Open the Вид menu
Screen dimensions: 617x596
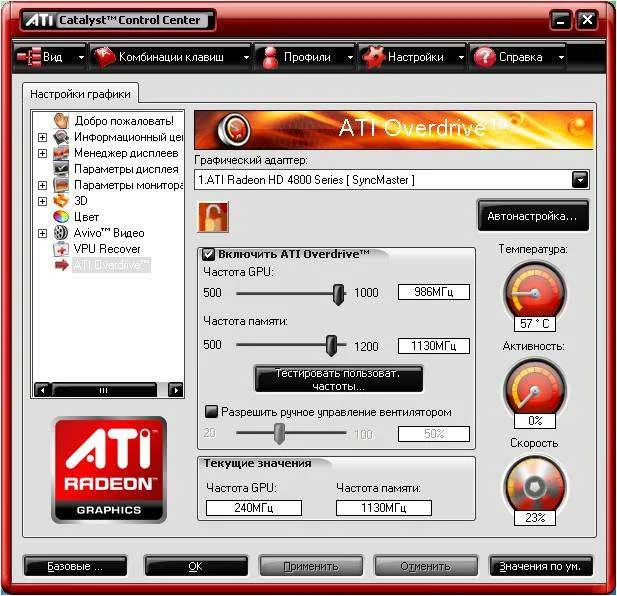click(50, 57)
